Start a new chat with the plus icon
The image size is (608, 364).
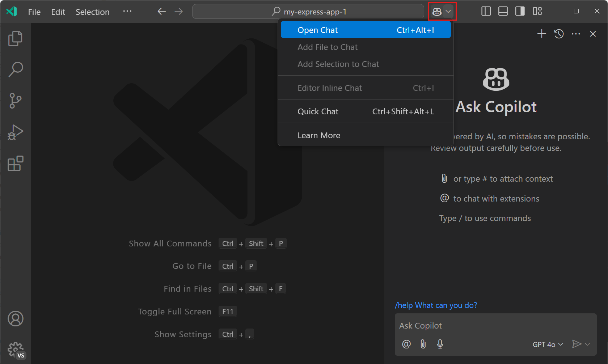(541, 34)
